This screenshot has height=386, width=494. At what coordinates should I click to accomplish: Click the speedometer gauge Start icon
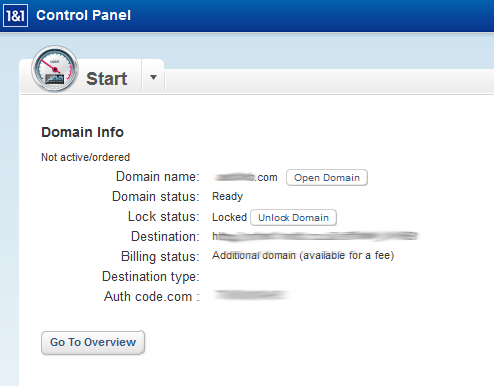(55, 69)
